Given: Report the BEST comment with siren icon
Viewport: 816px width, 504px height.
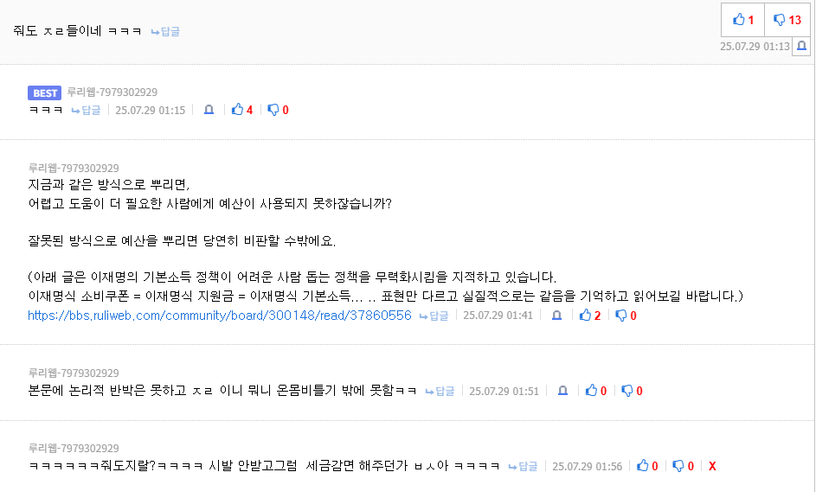Looking at the screenshot, I should 209,110.
